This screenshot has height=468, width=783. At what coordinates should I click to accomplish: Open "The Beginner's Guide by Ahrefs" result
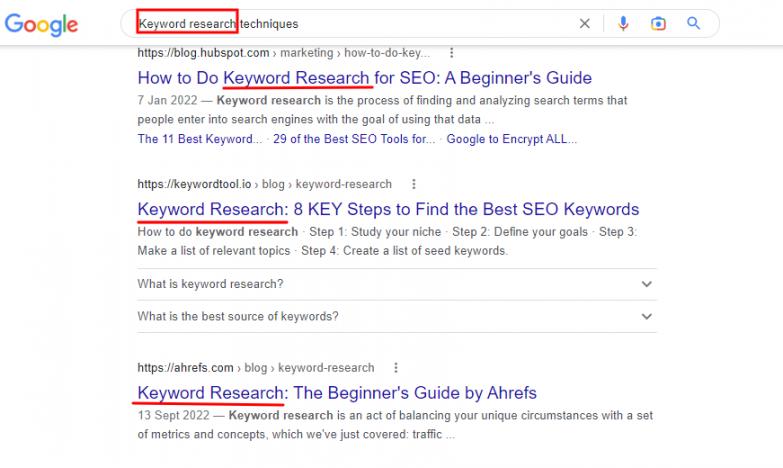[x=337, y=392]
